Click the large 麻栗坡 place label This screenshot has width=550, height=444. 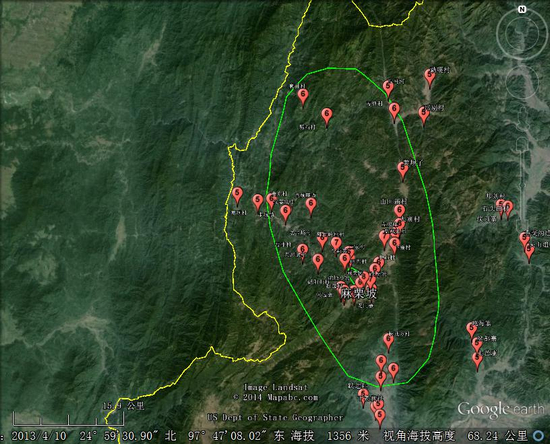click(x=360, y=293)
